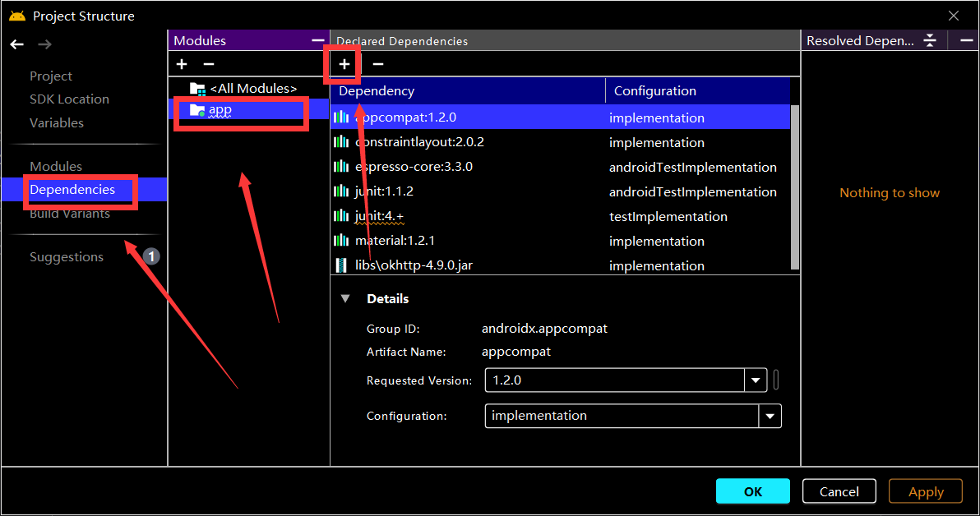Viewport: 980px width, 516px height.
Task: Click the Apply button
Action: (926, 491)
